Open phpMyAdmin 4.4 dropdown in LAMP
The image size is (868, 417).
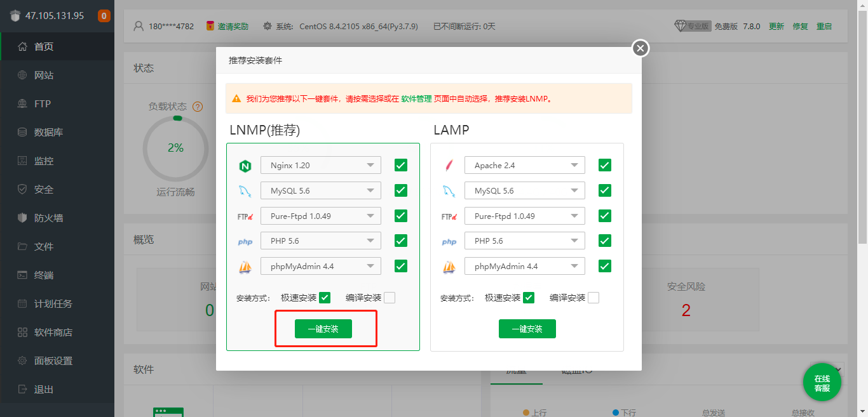click(525, 266)
